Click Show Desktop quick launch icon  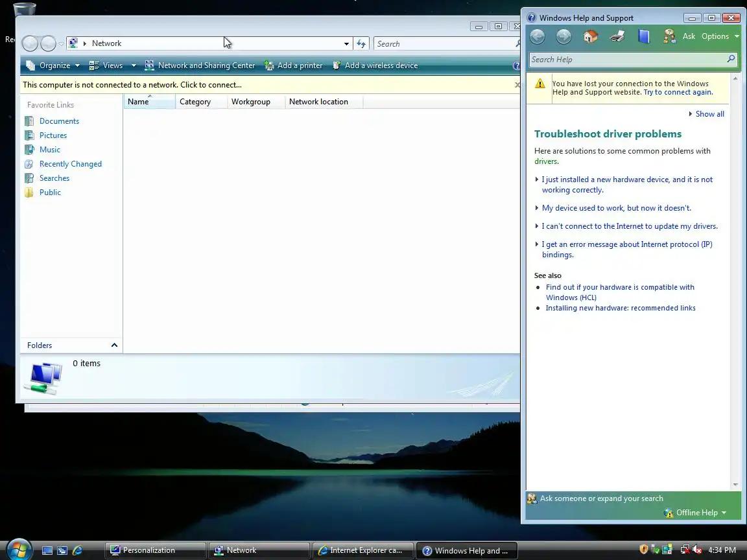47,550
